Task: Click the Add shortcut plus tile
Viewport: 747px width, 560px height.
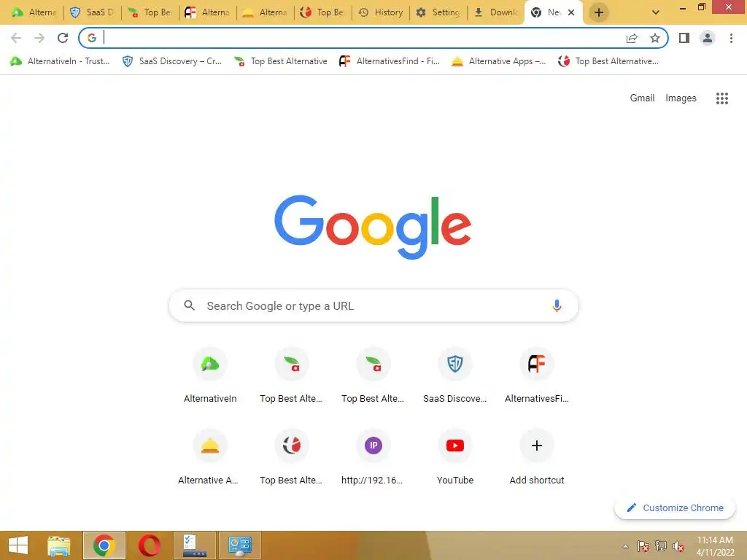Action: pyautogui.click(x=537, y=457)
